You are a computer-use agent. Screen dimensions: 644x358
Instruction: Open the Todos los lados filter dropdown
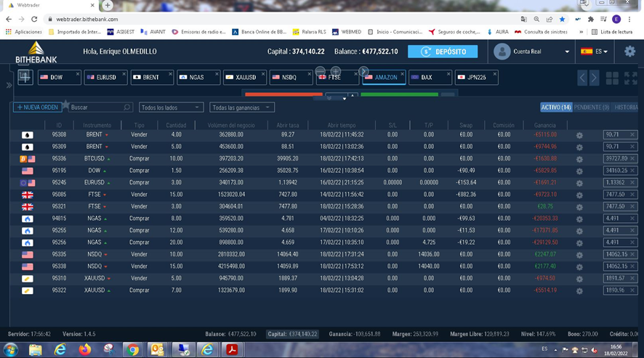point(171,107)
